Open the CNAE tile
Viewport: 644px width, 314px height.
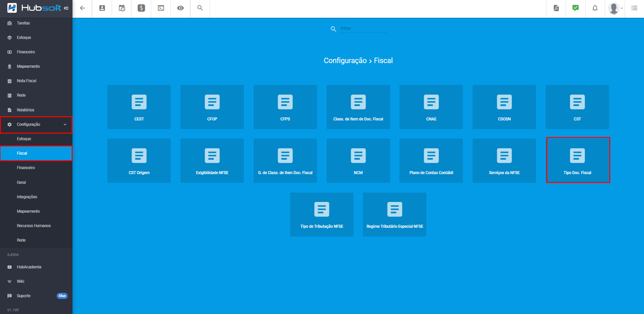431,107
